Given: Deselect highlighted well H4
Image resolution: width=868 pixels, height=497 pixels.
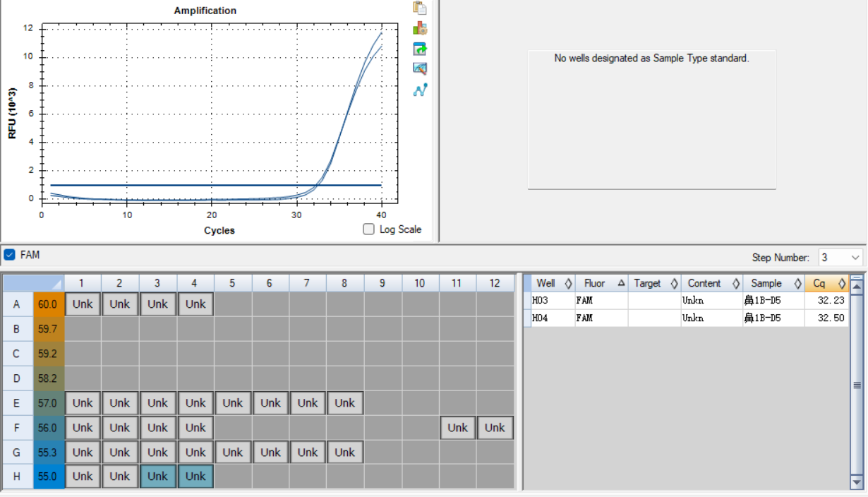Looking at the screenshot, I should point(195,477).
